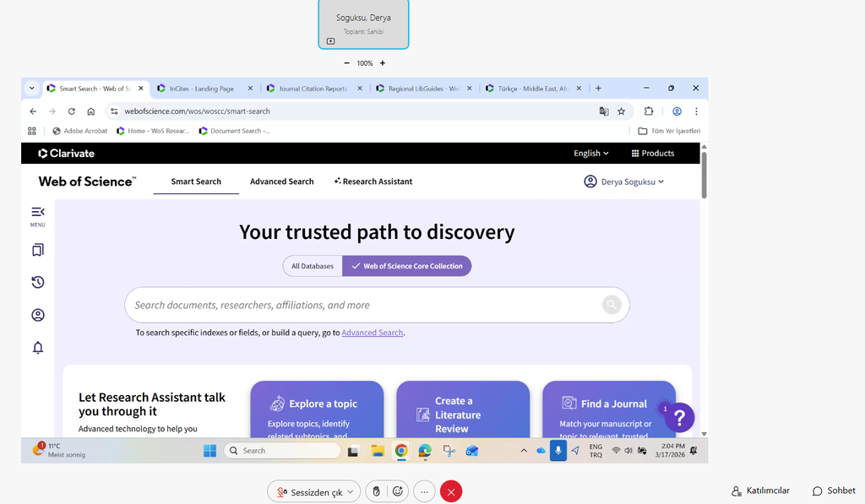865x504 pixels.
Task: Switch to the Advanced Search tab
Action: coord(281,182)
